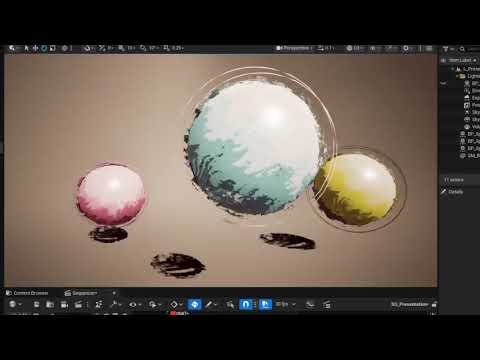Select the Scale transform tool
The image size is (480, 360).
tap(52, 48)
